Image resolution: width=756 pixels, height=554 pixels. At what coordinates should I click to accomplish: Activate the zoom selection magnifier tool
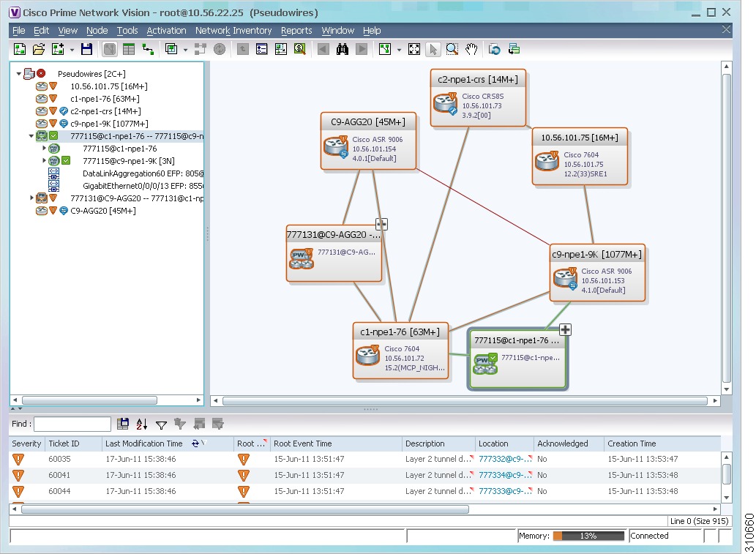click(452, 49)
